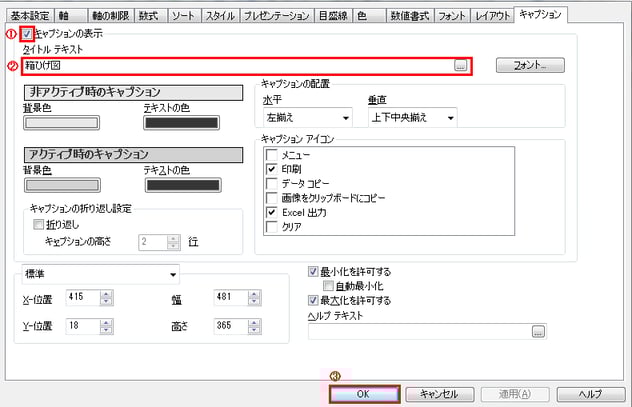This screenshot has width=632, height=407.
Task: Click the ヘルプ button
Action: tap(591, 394)
